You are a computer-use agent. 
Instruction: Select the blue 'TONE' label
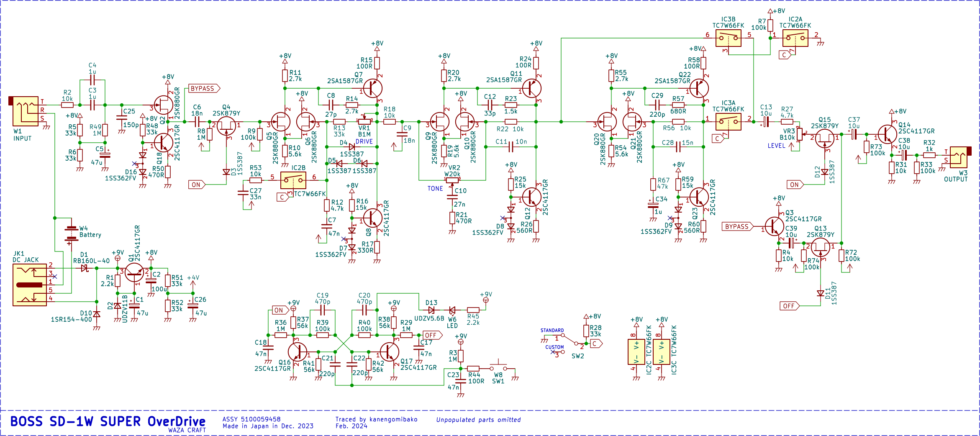tap(435, 189)
